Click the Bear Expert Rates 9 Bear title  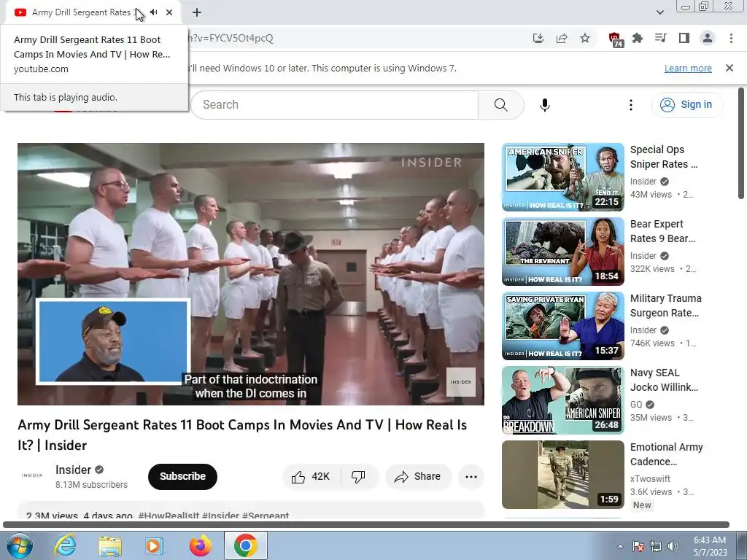[x=662, y=231]
